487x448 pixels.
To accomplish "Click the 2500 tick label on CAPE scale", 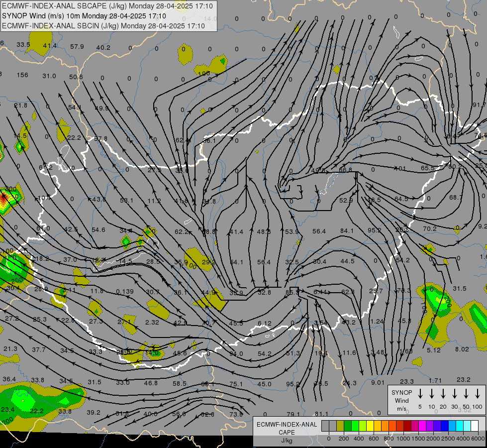I will [x=448, y=439].
